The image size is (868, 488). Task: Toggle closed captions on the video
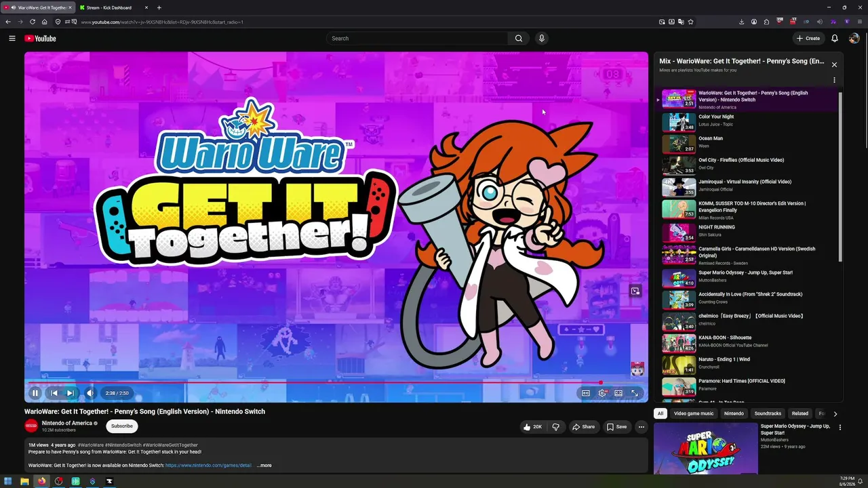[586, 393]
